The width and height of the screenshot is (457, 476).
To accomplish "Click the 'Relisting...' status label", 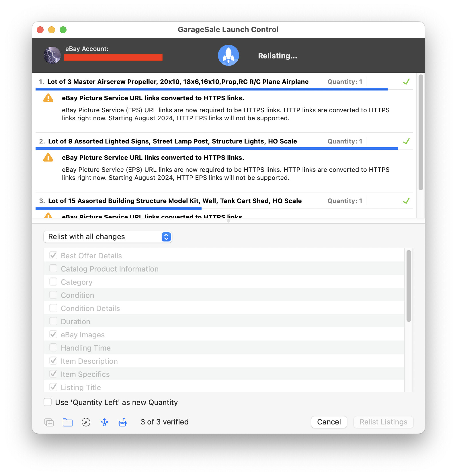I will click(278, 56).
